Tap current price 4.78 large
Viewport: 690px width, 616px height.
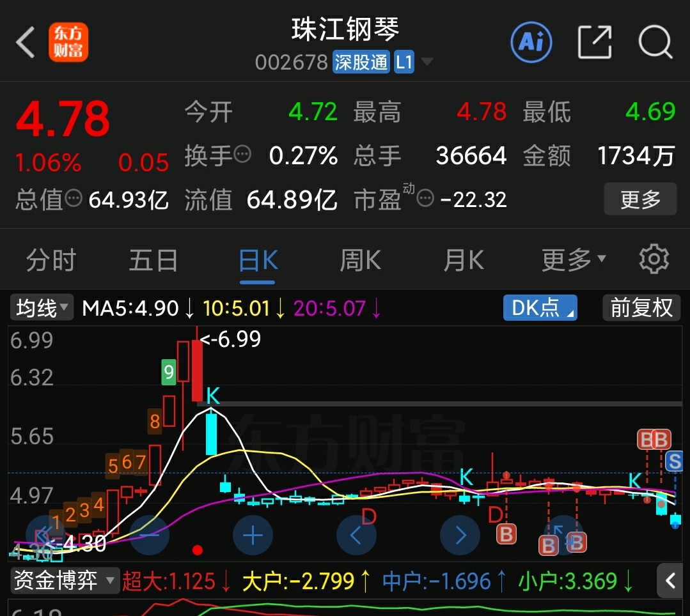pos(63,119)
